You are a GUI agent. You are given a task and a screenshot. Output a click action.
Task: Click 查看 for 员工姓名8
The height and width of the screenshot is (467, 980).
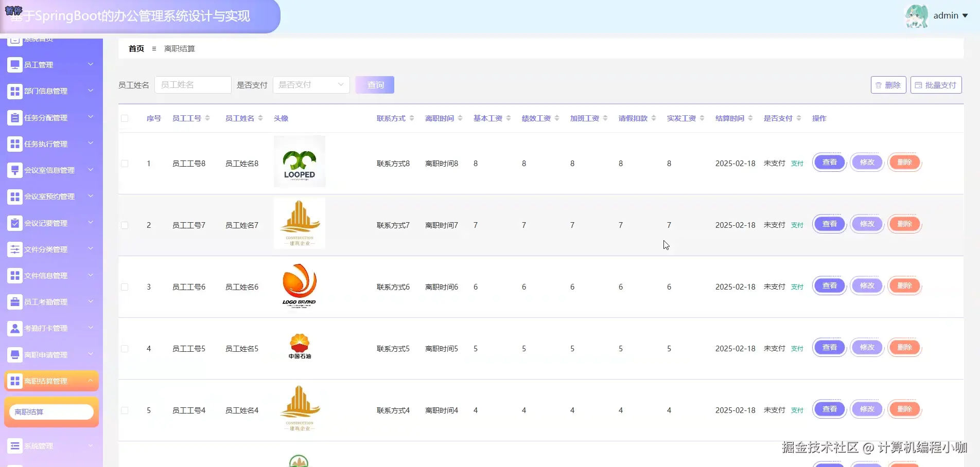point(830,163)
